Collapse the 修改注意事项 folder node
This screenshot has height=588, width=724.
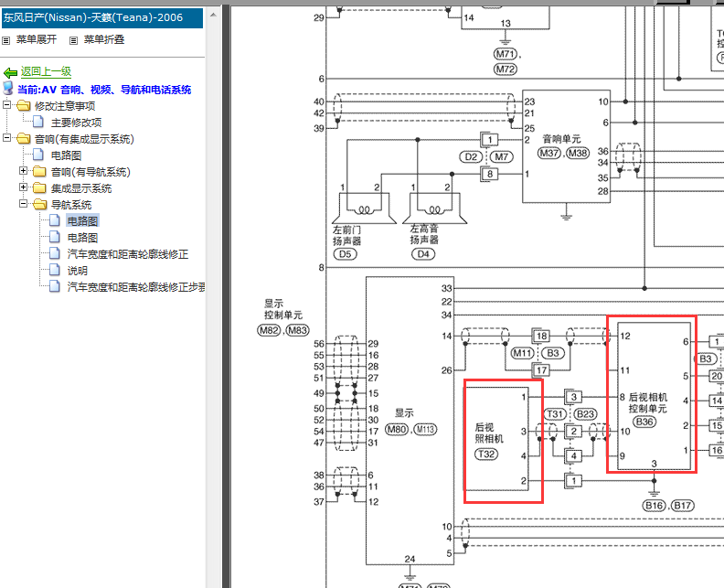(x=6, y=105)
